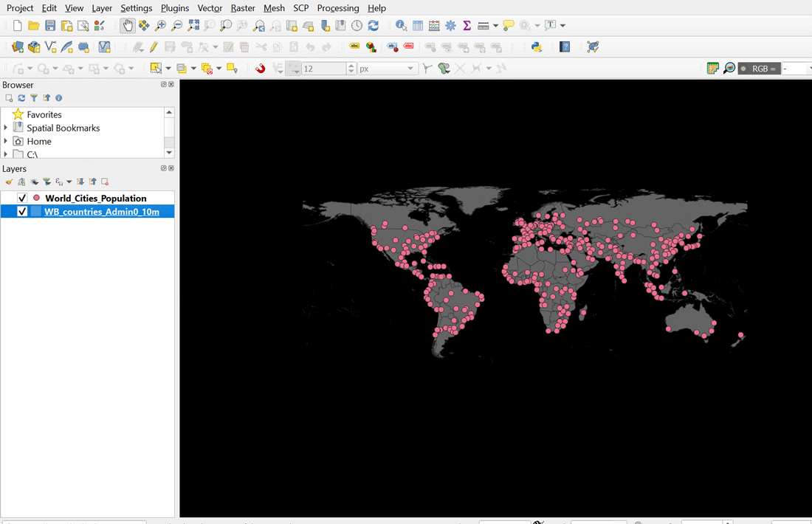This screenshot has width=812, height=524.
Task: Select Features by area tool
Action: (155, 69)
